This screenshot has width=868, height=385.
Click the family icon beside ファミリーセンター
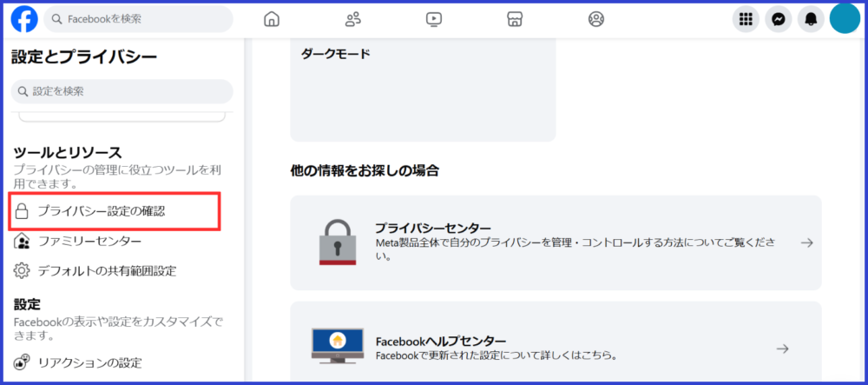pyautogui.click(x=22, y=242)
